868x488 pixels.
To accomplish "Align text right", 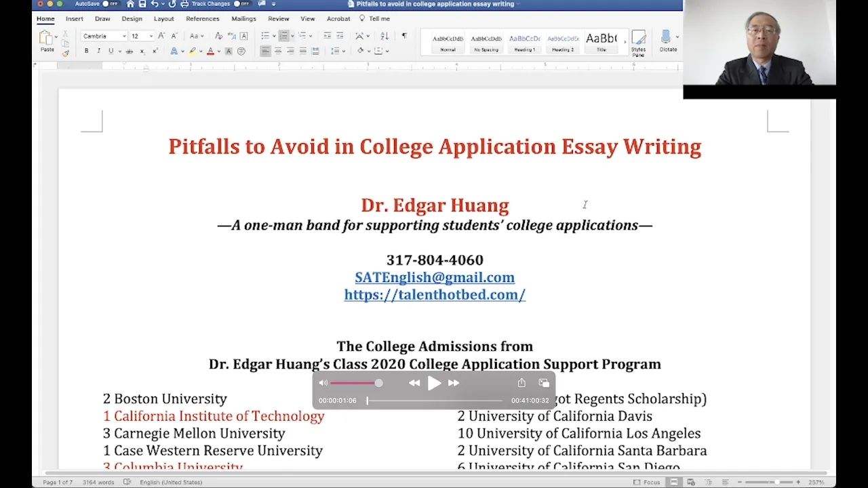I will pyautogui.click(x=290, y=51).
